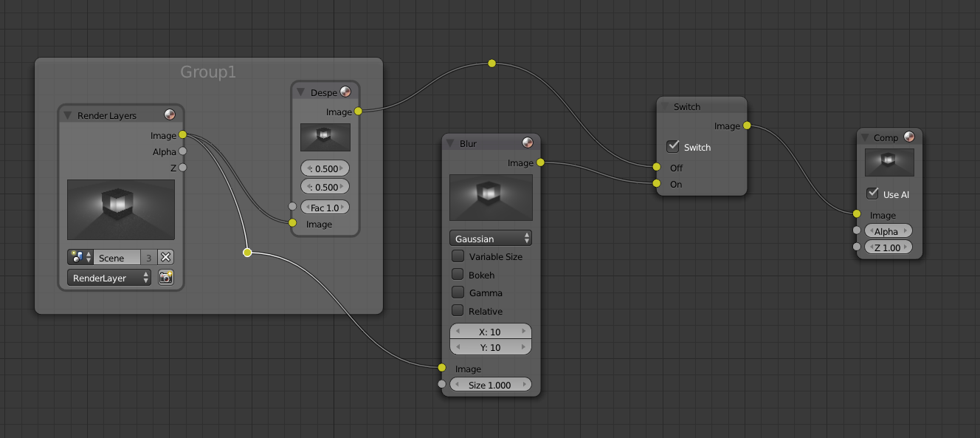Click the second 0.500 threshold slider
The height and width of the screenshot is (438, 980).
tap(325, 187)
